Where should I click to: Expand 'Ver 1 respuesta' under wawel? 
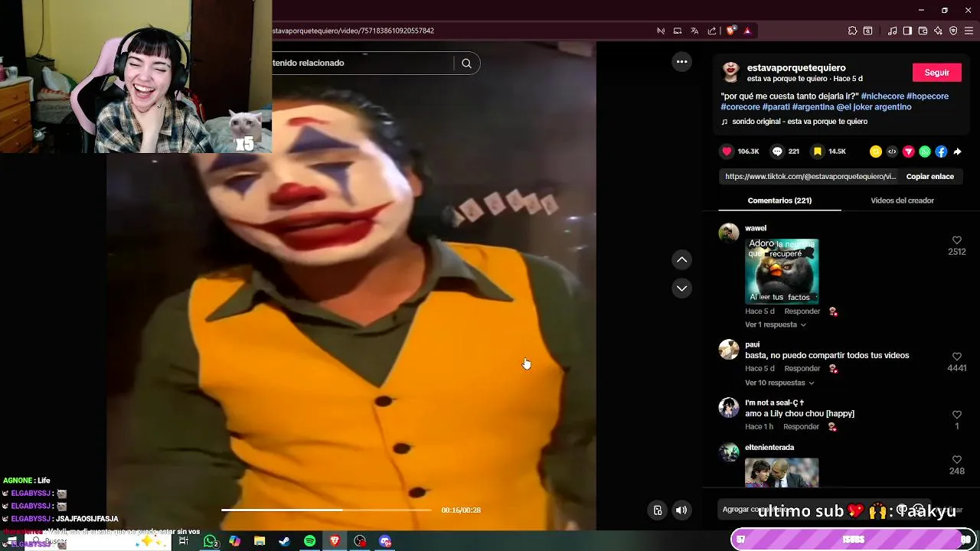775,324
